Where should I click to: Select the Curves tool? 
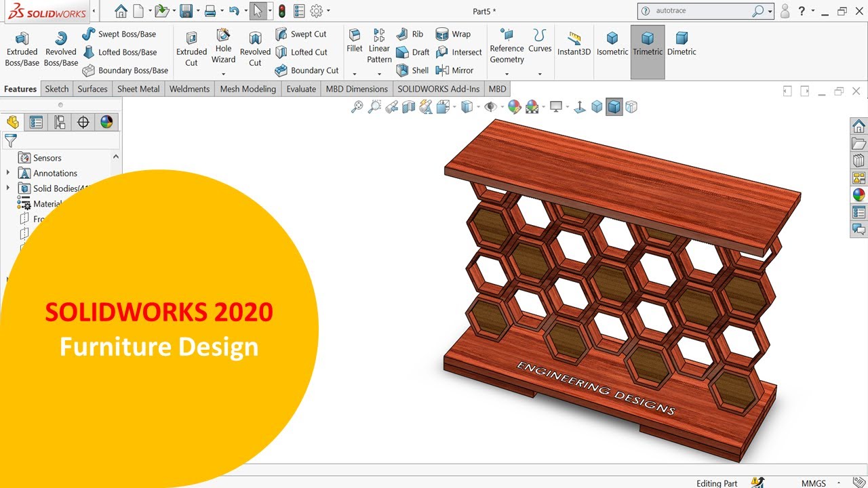[540, 41]
